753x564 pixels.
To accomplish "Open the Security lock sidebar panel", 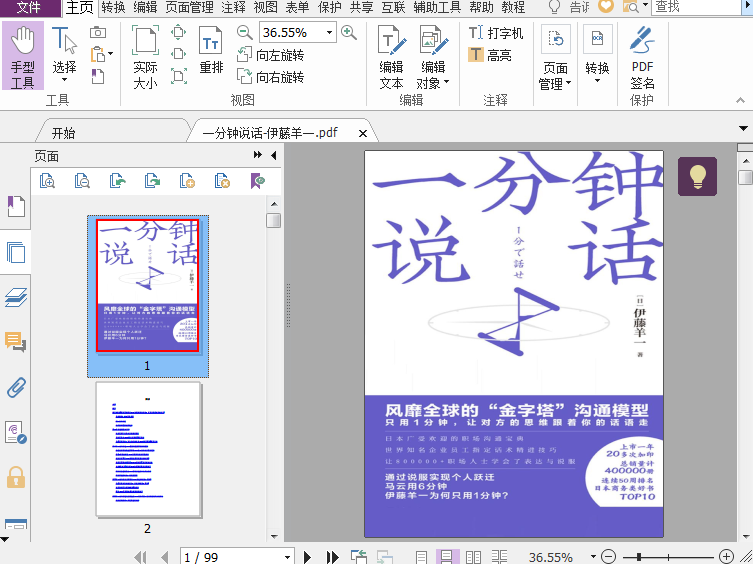I will 16,477.
